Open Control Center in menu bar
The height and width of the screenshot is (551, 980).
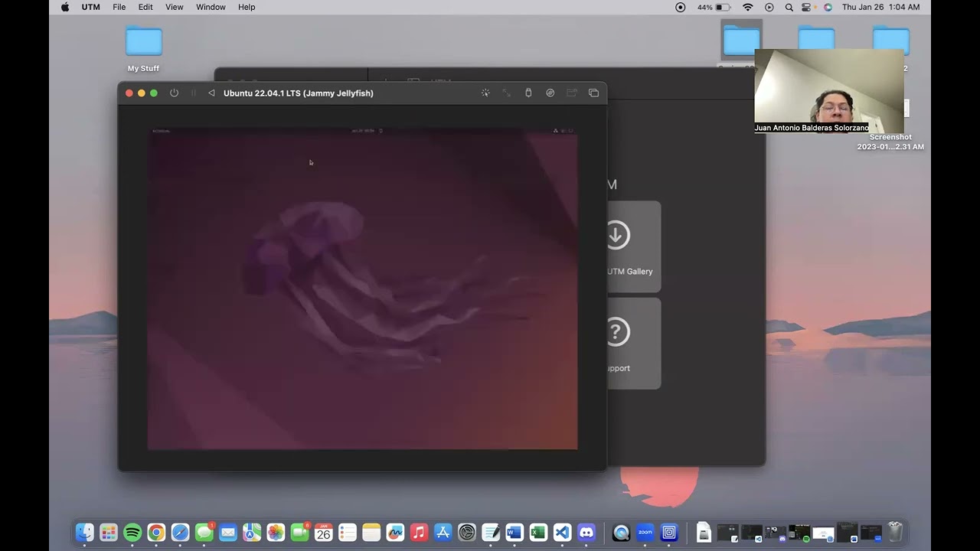pyautogui.click(x=808, y=7)
